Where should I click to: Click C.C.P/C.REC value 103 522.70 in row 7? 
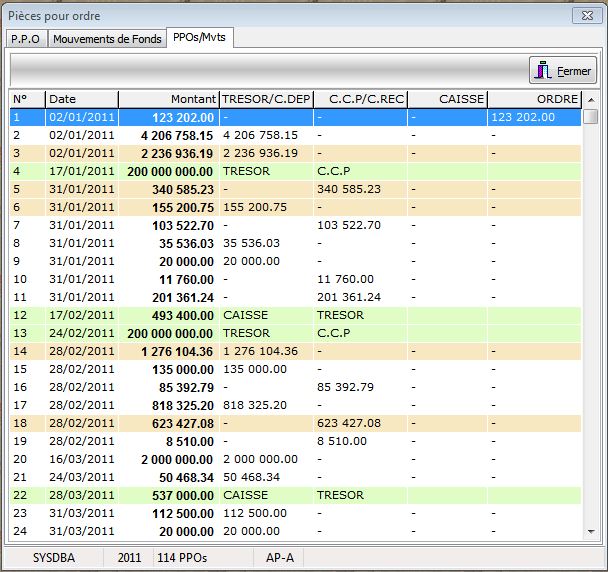[349, 225]
